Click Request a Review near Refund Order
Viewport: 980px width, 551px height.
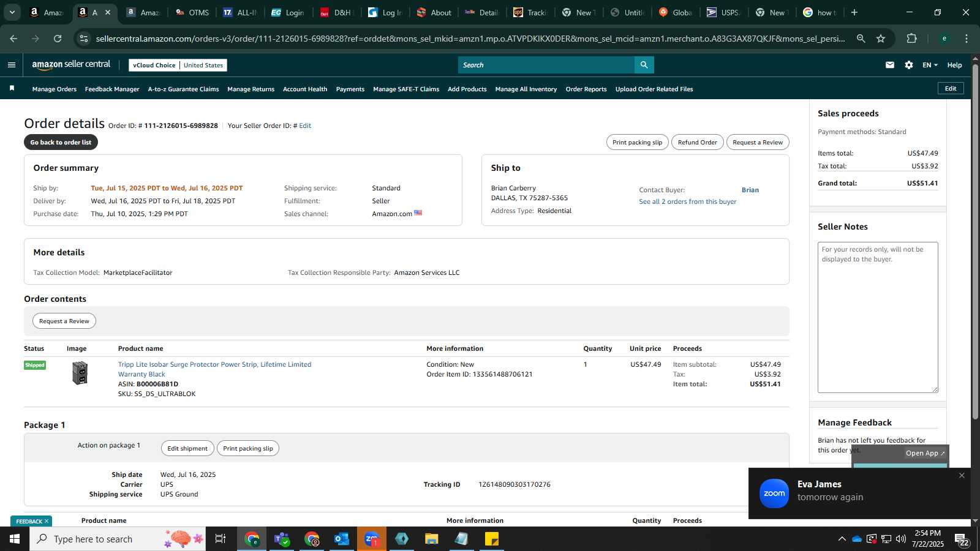758,142
